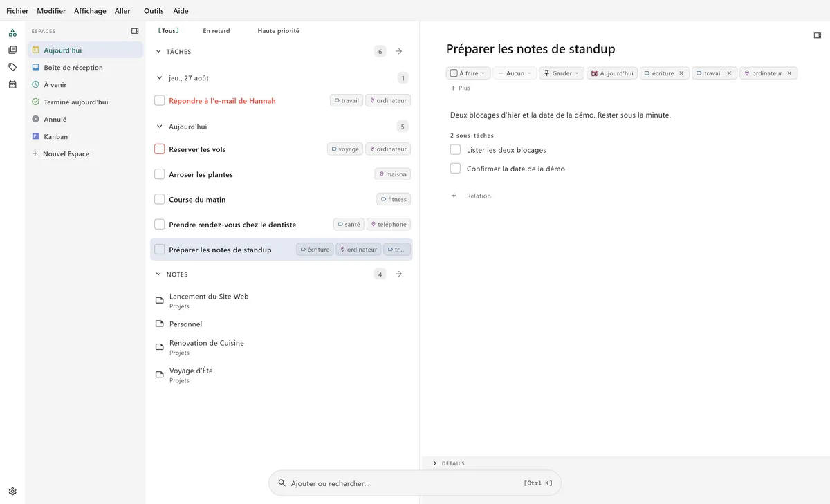Screen dimensions: 830x504
Task: Open all tasks via TÂCHES arrow
Action: pyautogui.click(x=398, y=51)
